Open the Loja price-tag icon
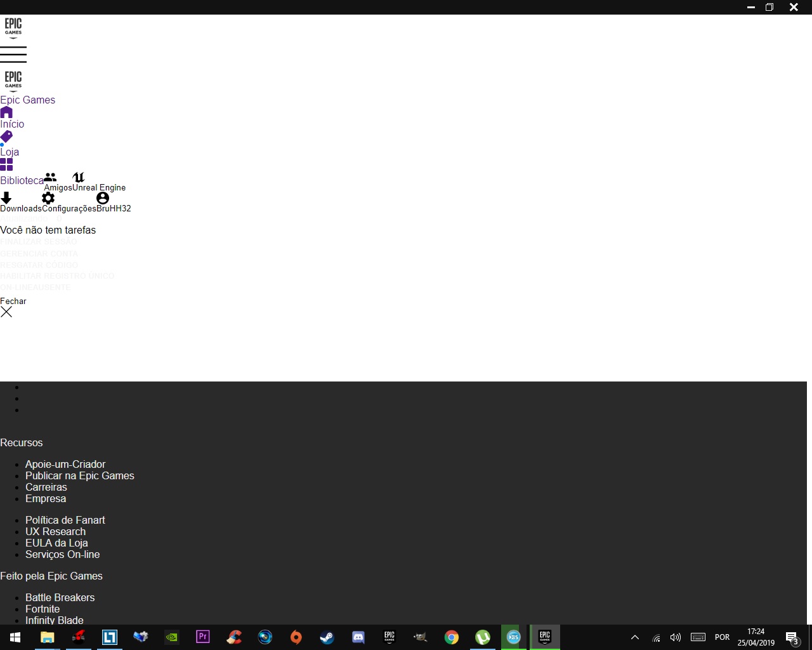 click(6, 138)
